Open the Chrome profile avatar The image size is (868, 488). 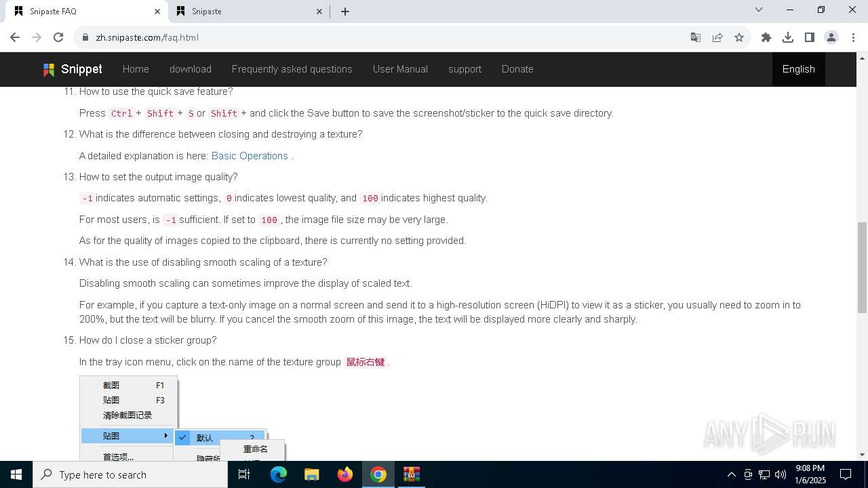[831, 37]
